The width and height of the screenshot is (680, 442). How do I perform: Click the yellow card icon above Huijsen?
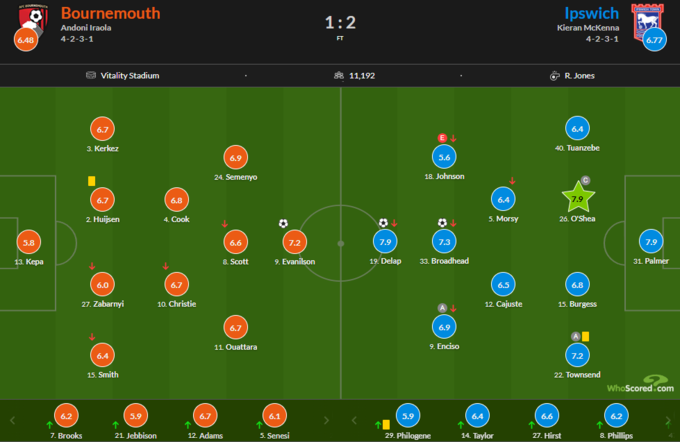tap(91, 181)
